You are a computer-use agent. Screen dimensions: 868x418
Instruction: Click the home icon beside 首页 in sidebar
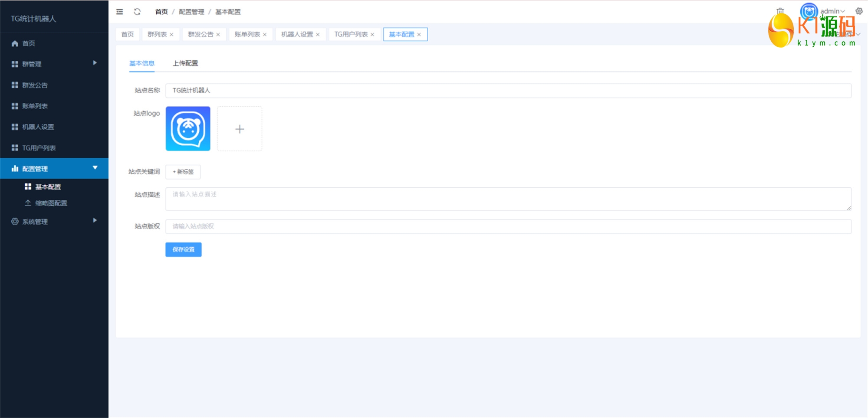click(x=15, y=43)
